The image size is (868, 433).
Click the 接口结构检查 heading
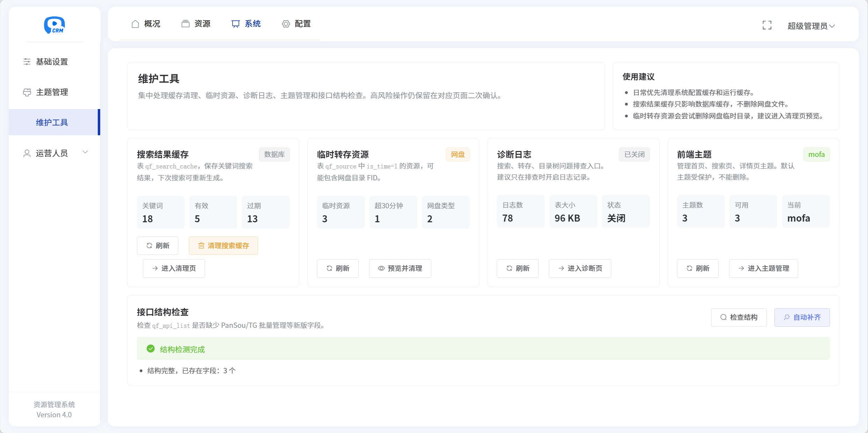click(163, 312)
